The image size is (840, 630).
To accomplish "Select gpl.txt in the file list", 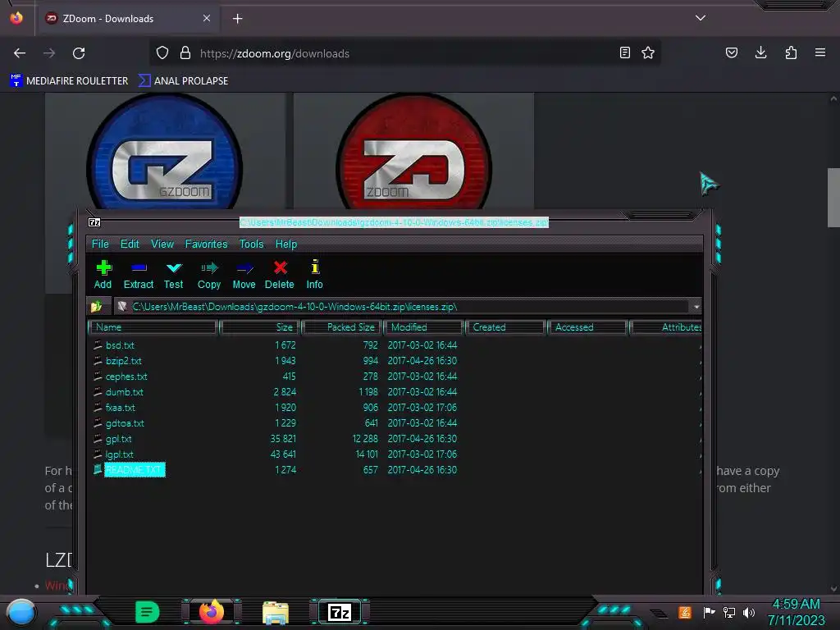I will [118, 439].
